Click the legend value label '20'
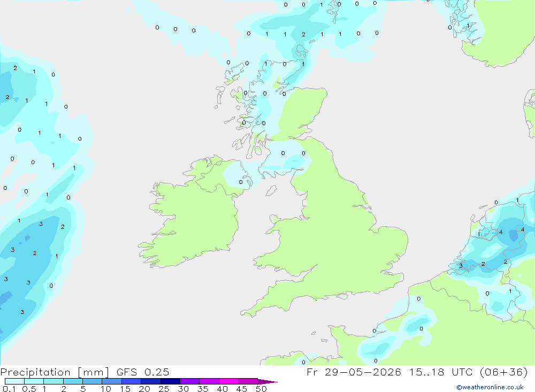 click(144, 389)
